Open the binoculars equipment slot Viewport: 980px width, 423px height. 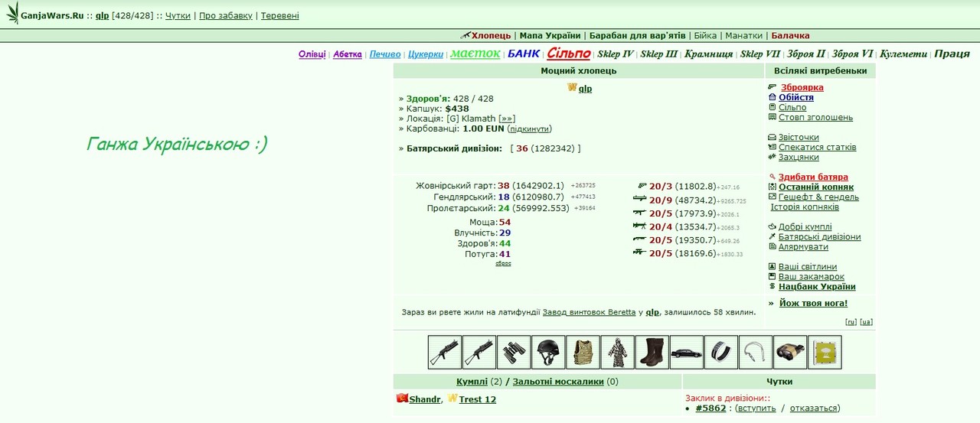pos(514,352)
